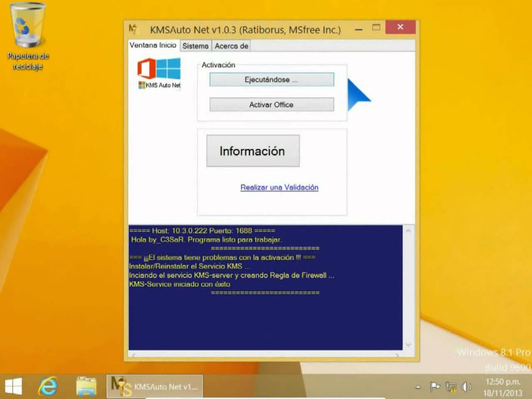The width and height of the screenshot is (532, 399).
Task: Click the log scrollbar down arrow
Action: [408, 345]
